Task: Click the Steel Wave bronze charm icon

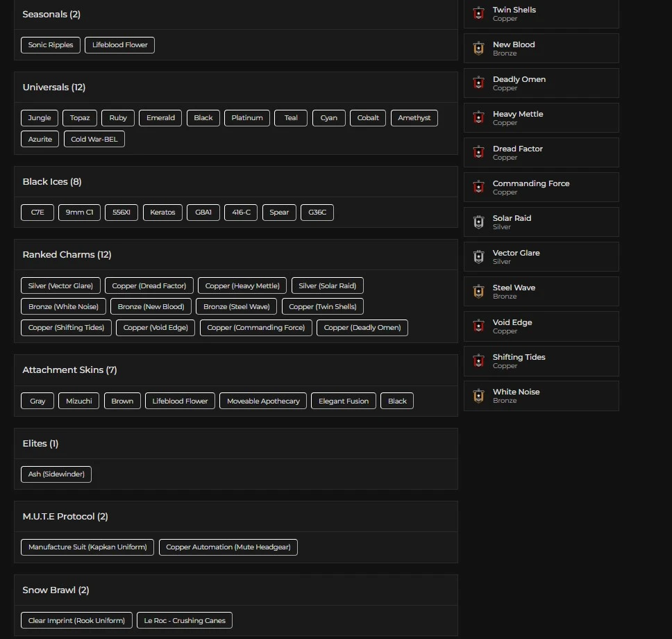Action: [x=478, y=292]
